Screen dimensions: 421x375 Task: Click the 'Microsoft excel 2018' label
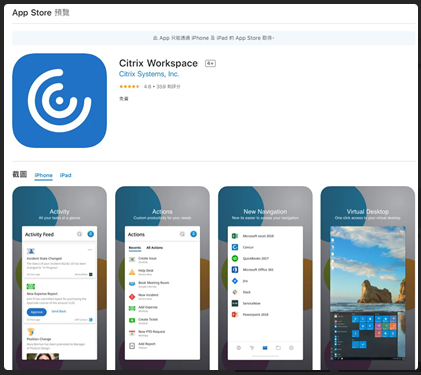(258, 236)
